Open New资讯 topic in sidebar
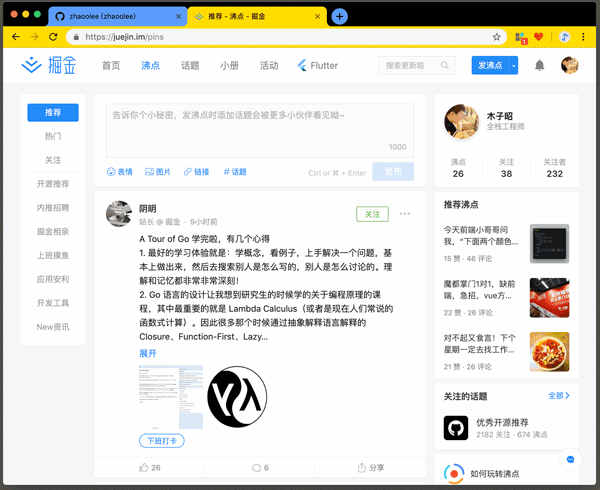The image size is (600, 490). (x=53, y=327)
